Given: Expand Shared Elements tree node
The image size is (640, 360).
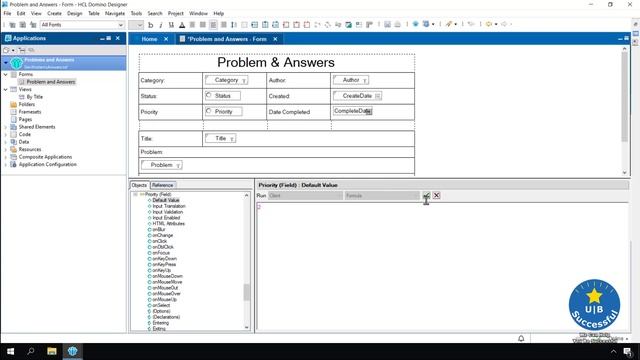Looking at the screenshot, I should (x=6, y=127).
